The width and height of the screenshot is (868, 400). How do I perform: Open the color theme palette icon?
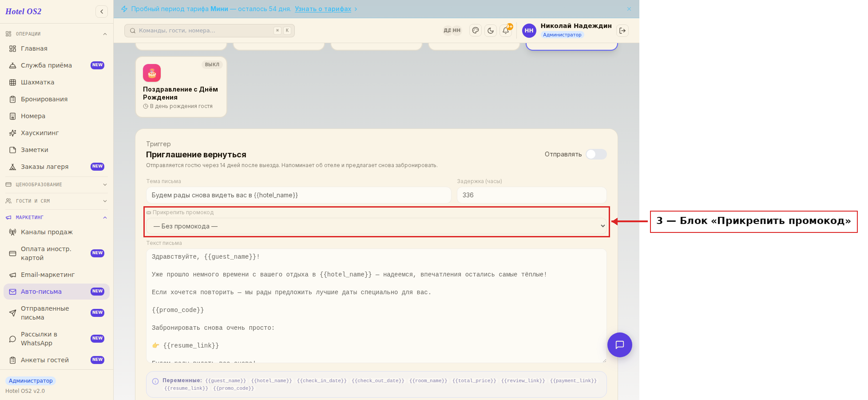(476, 30)
